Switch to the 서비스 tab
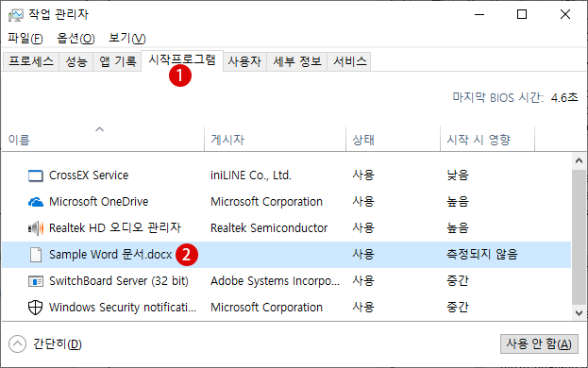The width and height of the screenshot is (588, 368). click(x=349, y=61)
